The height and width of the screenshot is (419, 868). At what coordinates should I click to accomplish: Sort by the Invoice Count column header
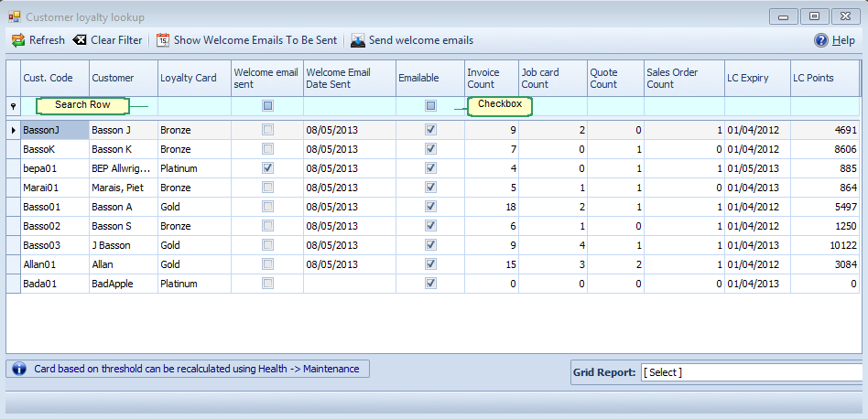492,78
